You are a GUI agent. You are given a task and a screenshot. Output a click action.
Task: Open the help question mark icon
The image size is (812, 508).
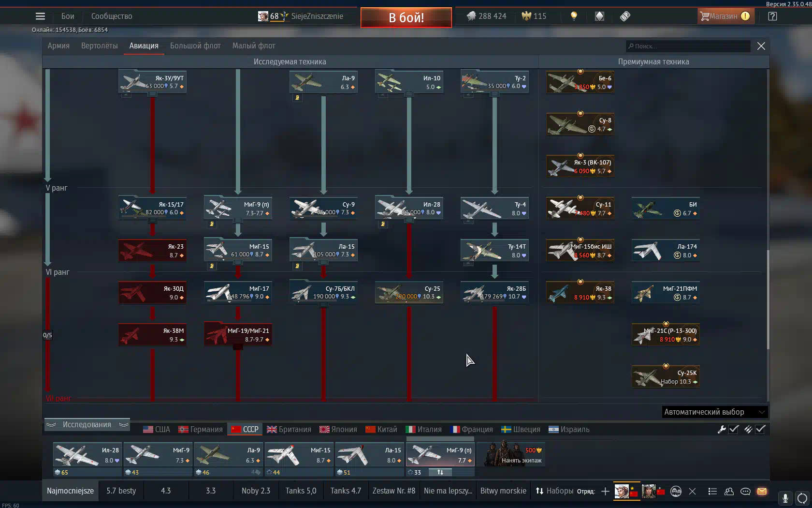tap(772, 16)
